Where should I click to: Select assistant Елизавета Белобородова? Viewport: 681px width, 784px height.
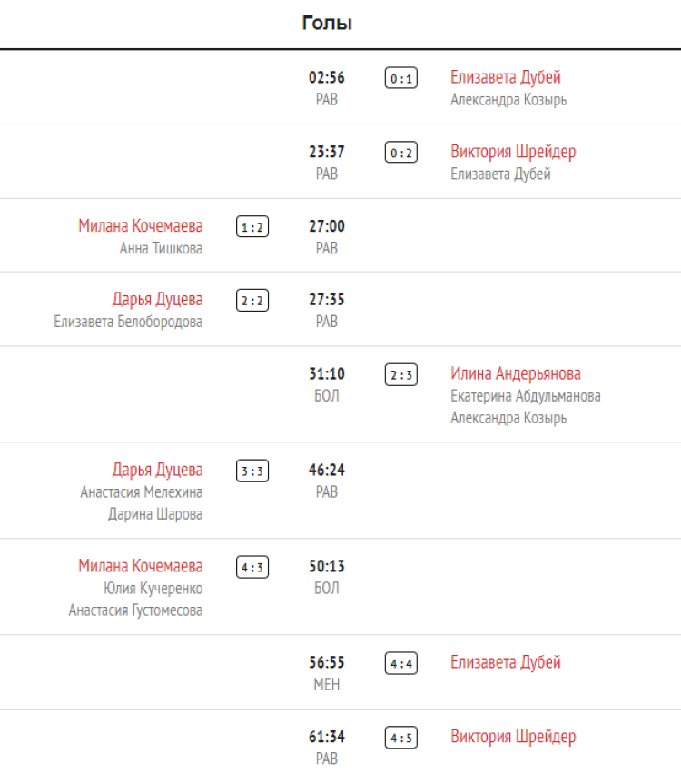[129, 323]
